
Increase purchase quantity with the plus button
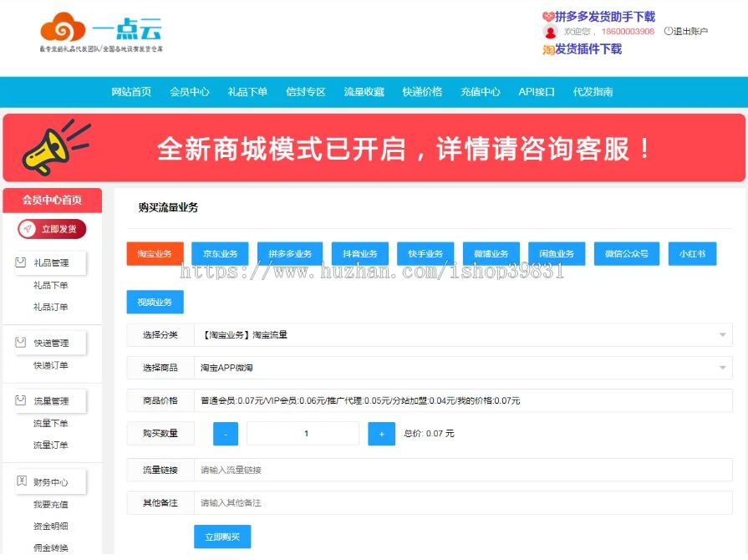pos(382,434)
